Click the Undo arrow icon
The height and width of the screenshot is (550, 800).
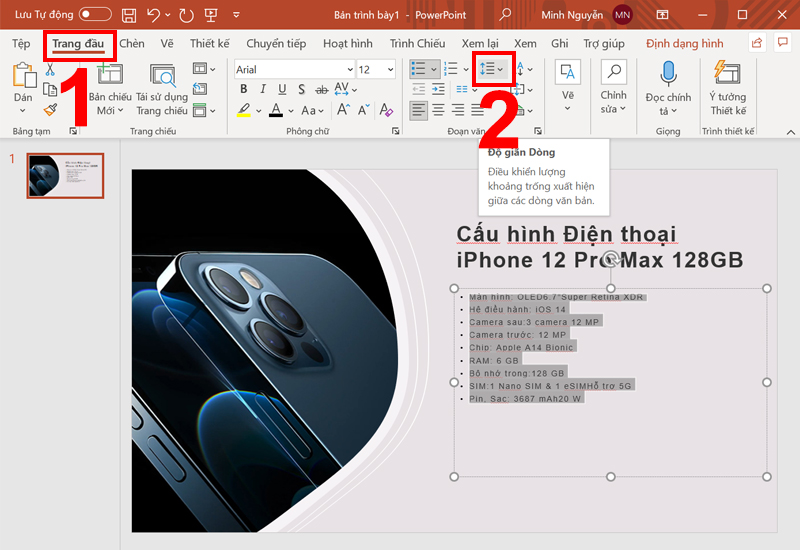click(153, 15)
